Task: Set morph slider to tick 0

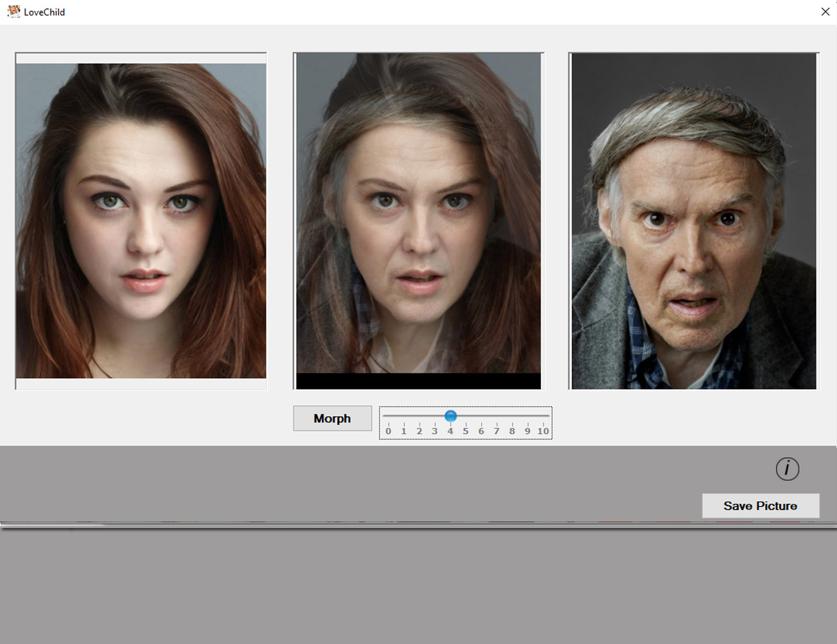Action: click(x=388, y=416)
